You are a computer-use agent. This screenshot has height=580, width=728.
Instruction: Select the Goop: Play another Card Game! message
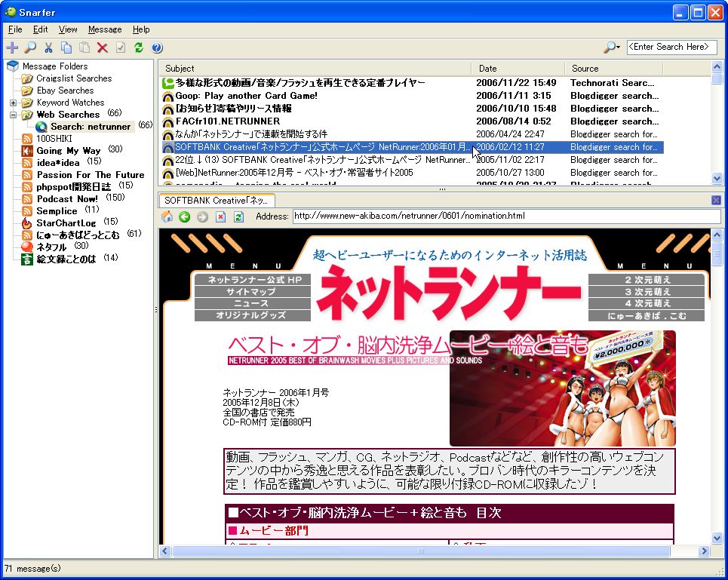tap(413, 96)
